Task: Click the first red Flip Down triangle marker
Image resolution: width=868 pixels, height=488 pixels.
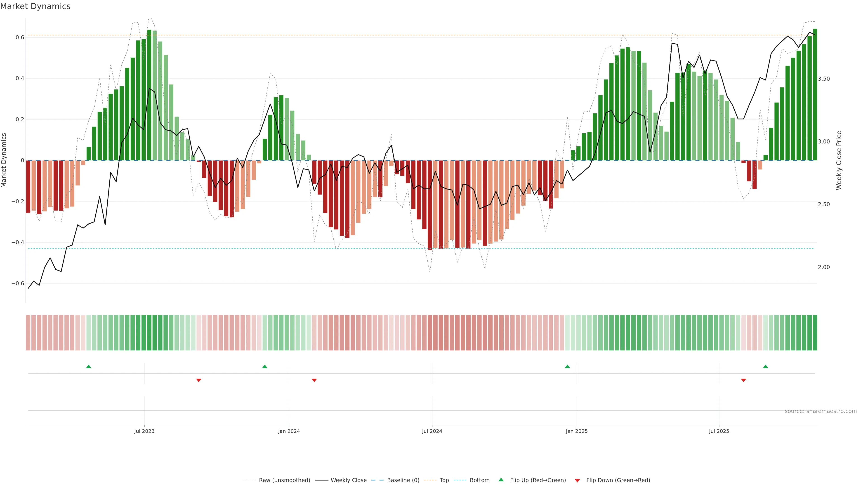Action: pos(199,380)
